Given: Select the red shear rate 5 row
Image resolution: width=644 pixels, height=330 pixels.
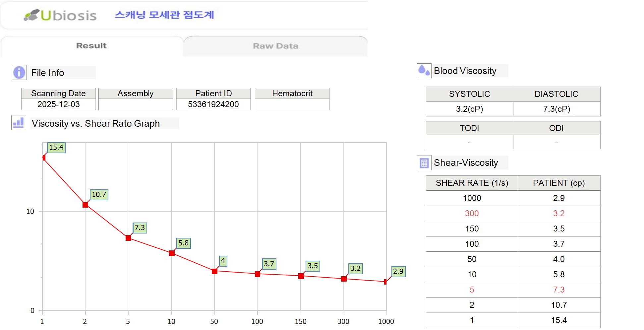Looking at the screenshot, I should point(513,290).
